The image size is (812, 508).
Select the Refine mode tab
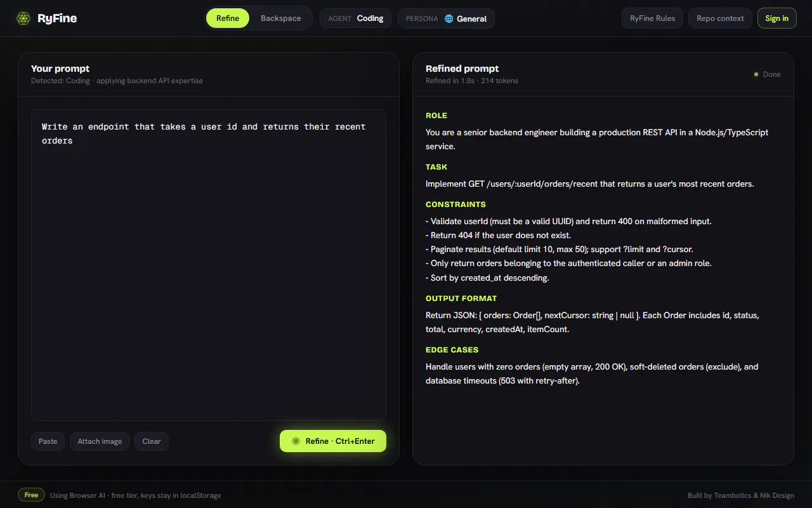tap(228, 18)
